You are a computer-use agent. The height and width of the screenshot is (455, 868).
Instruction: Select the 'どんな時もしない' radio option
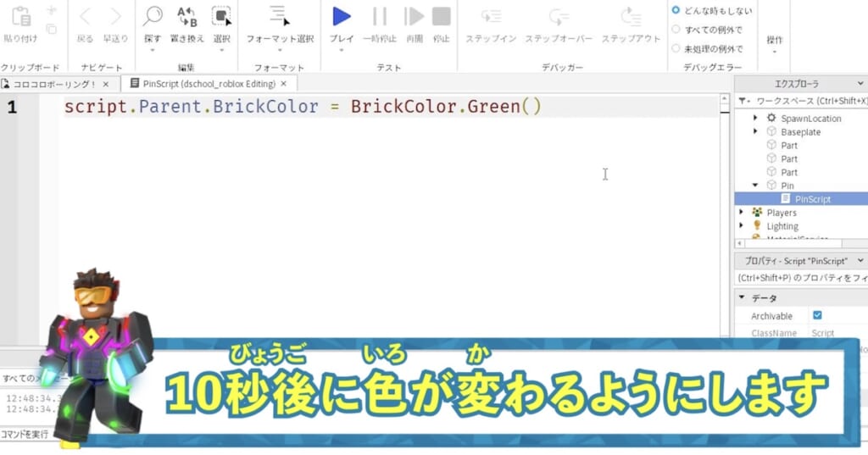676,10
